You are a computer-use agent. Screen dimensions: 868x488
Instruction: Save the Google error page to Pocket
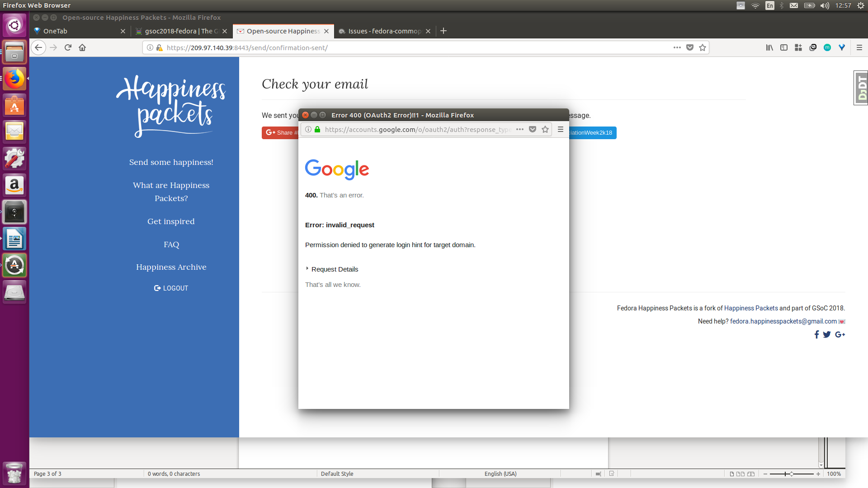[x=533, y=130]
